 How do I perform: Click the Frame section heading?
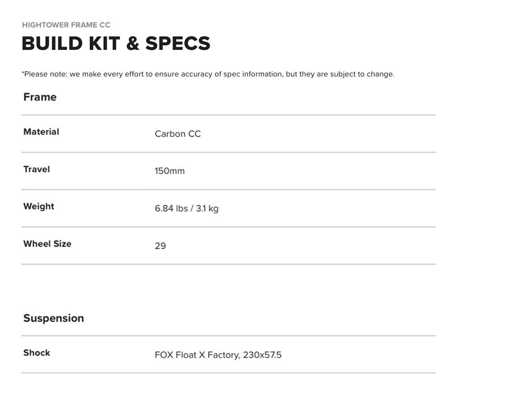click(40, 97)
